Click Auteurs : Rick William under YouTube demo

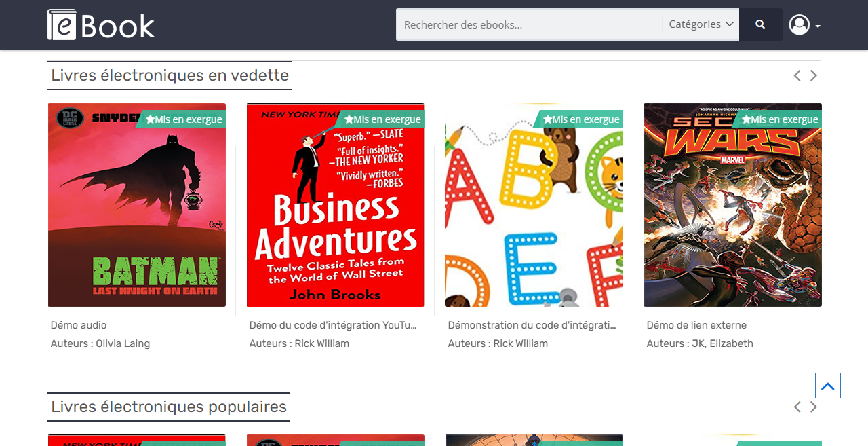[299, 343]
